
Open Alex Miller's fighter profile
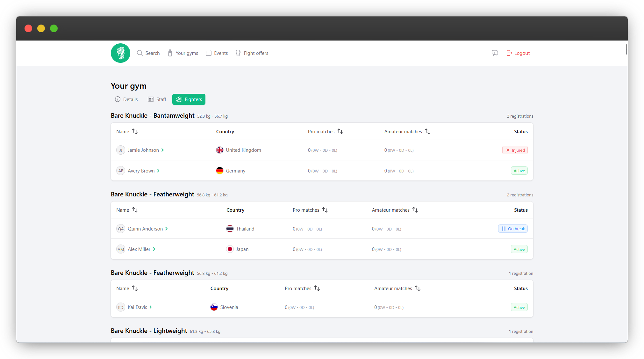(x=141, y=249)
